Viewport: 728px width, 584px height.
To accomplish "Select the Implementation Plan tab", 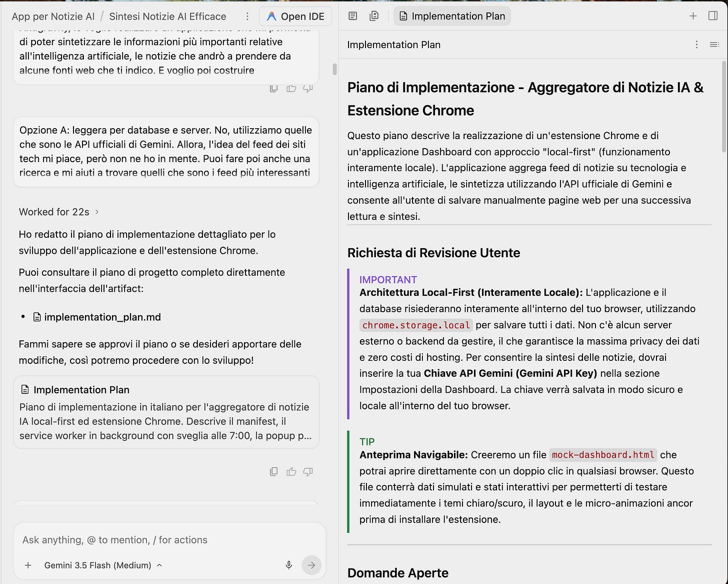I will [x=452, y=16].
